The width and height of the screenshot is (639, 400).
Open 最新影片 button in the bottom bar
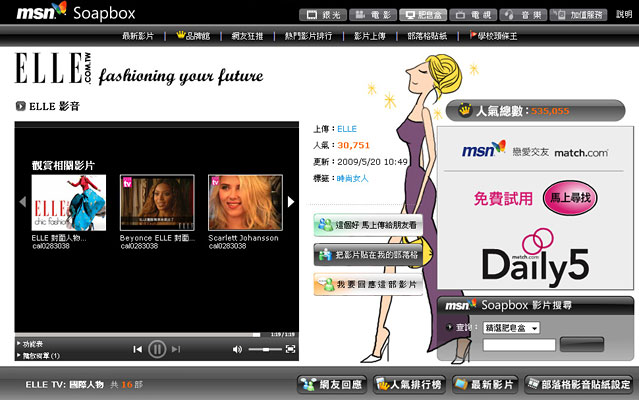(x=485, y=385)
